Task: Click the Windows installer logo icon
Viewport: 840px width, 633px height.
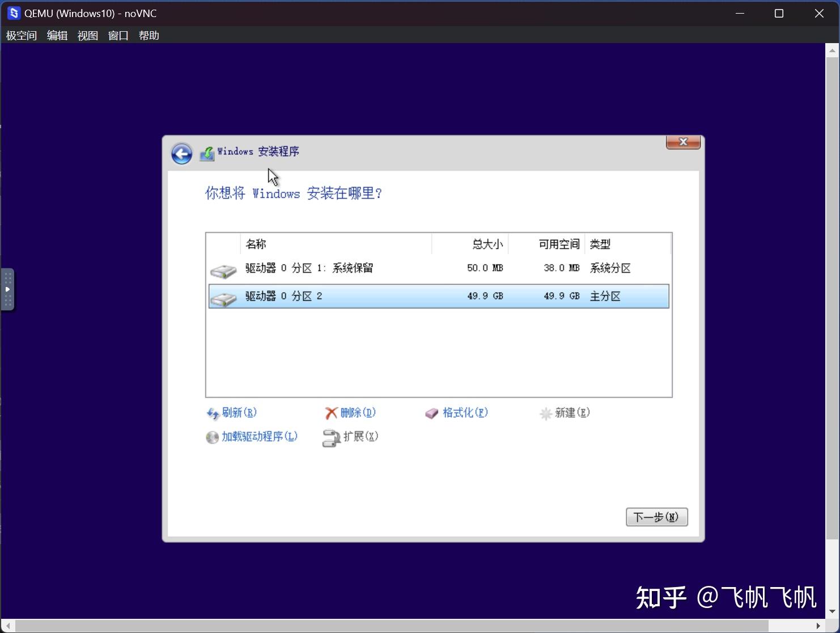Action: pyautogui.click(x=207, y=152)
